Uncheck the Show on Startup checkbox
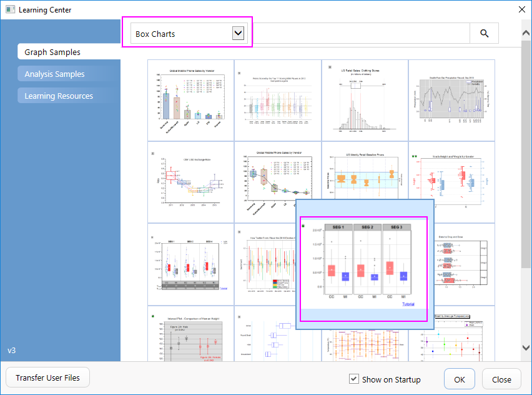Image resolution: width=532 pixels, height=395 pixels. tap(354, 379)
